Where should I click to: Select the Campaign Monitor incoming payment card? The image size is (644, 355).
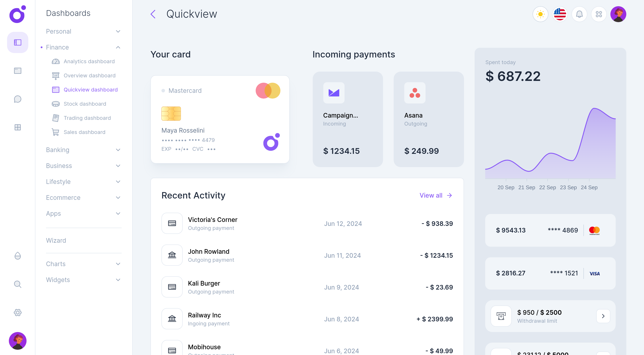click(347, 119)
